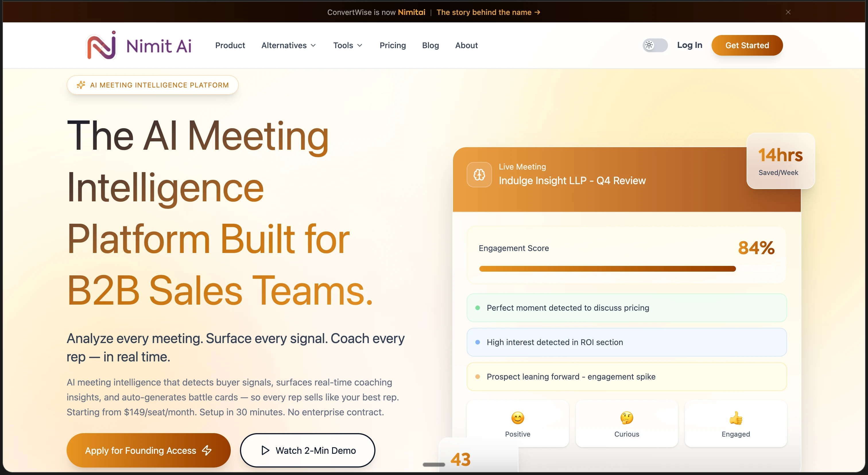Go to the Blog page

(x=430, y=45)
